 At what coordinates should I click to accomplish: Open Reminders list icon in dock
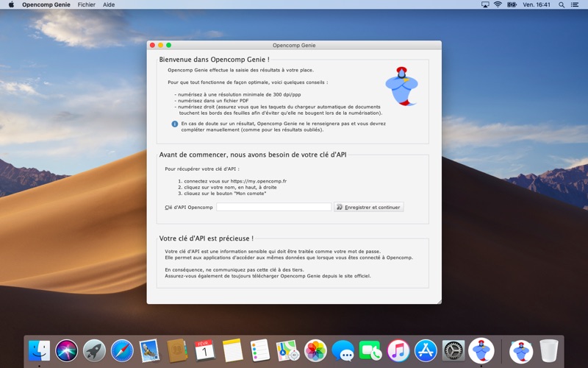(x=260, y=351)
